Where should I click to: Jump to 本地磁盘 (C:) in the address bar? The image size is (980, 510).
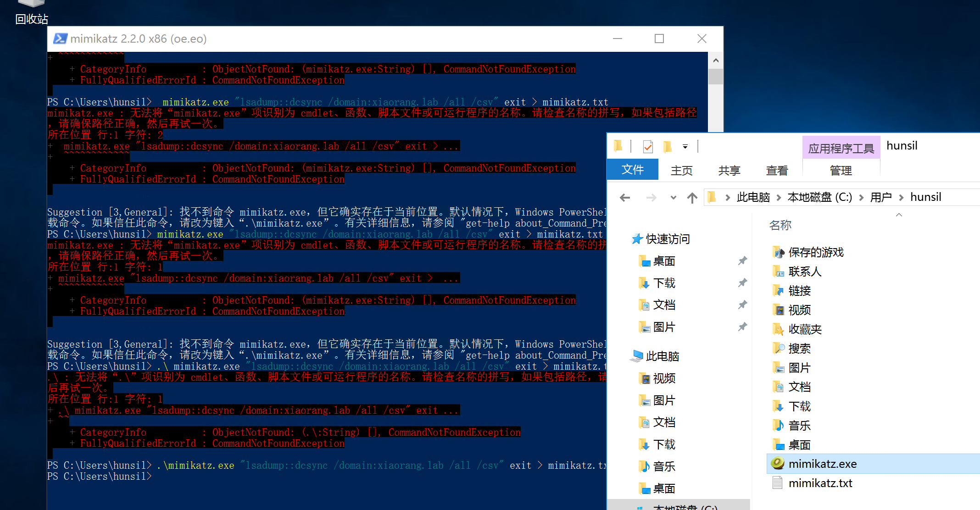(819, 197)
